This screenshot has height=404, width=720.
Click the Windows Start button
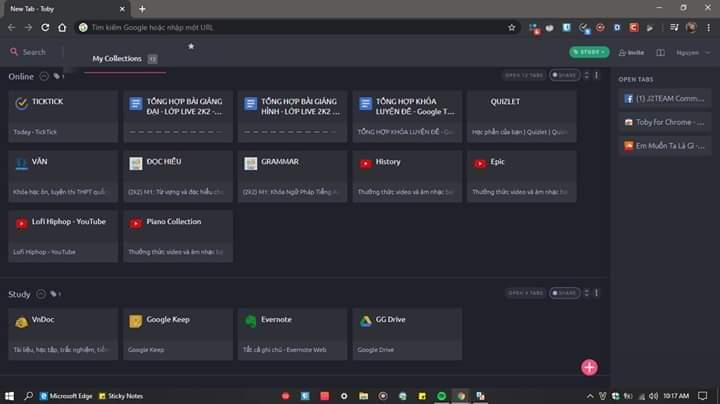pyautogui.click(x=9, y=396)
